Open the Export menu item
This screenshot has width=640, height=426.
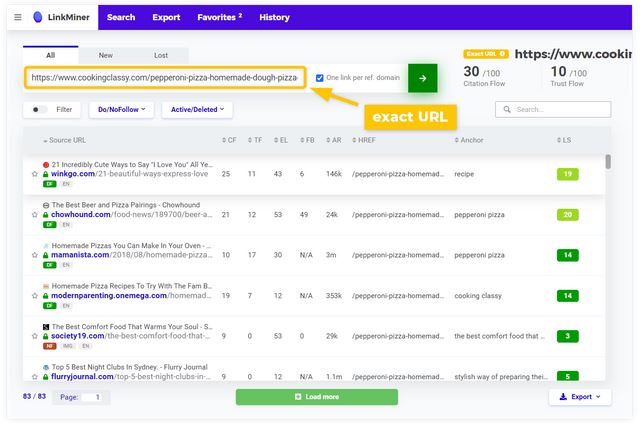(x=166, y=17)
